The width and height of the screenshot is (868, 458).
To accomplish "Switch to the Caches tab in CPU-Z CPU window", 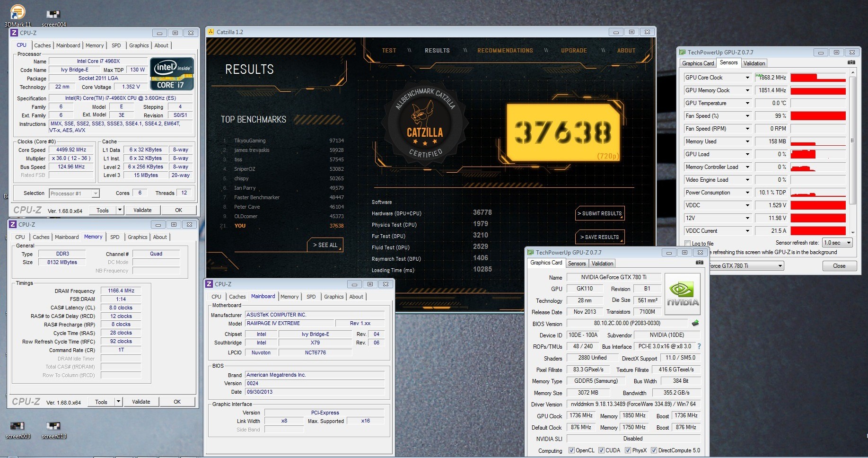I will pyautogui.click(x=43, y=45).
